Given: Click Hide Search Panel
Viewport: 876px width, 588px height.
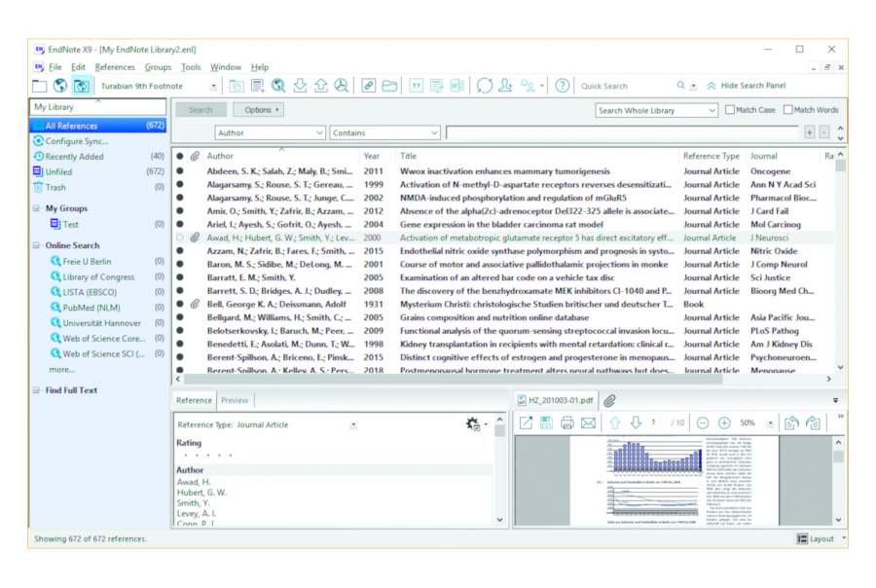Looking at the screenshot, I should click(747, 86).
